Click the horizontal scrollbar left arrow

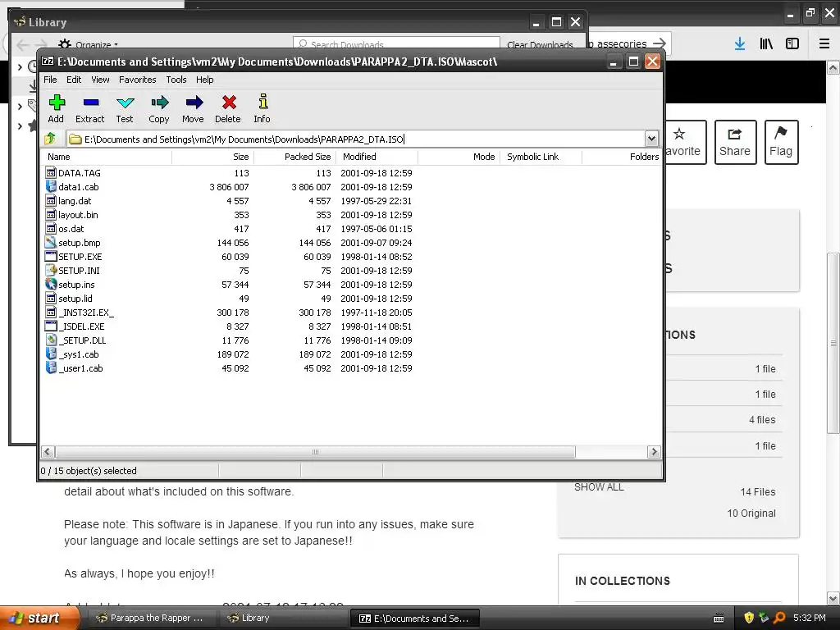coord(47,452)
